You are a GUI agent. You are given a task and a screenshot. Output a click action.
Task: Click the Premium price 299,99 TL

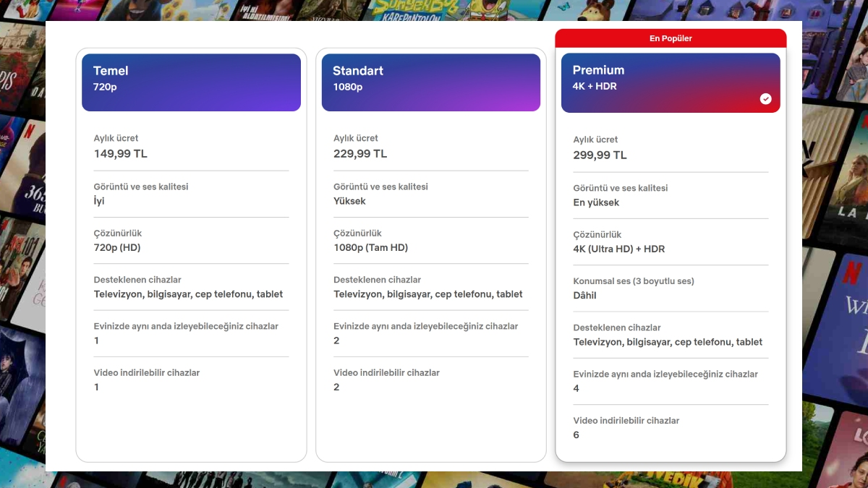(600, 155)
